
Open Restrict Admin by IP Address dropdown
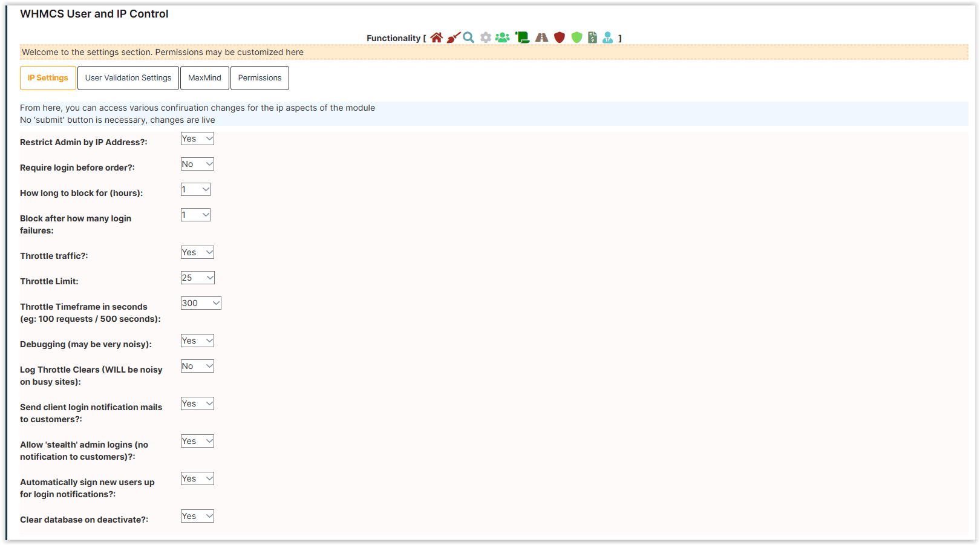click(197, 139)
